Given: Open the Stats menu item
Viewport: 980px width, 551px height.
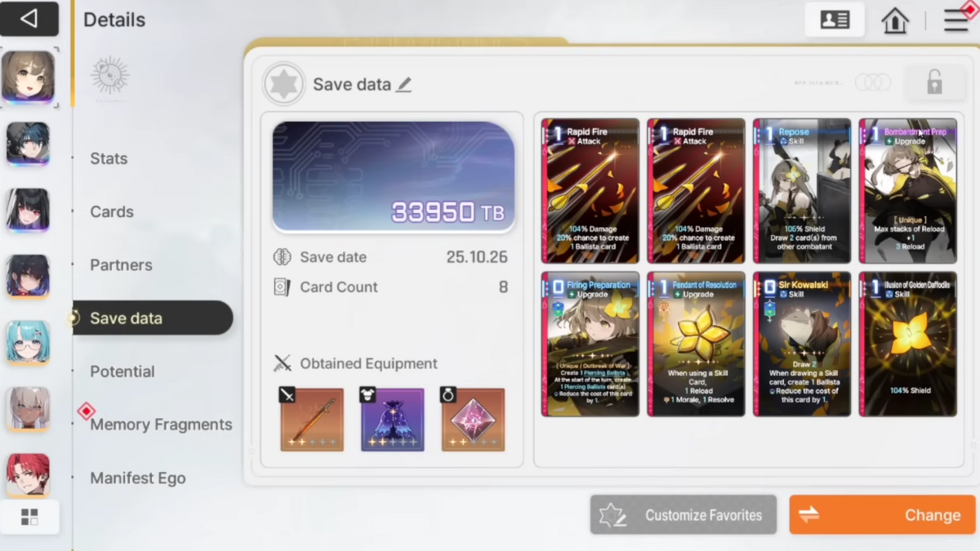Looking at the screenshot, I should pos(109,158).
